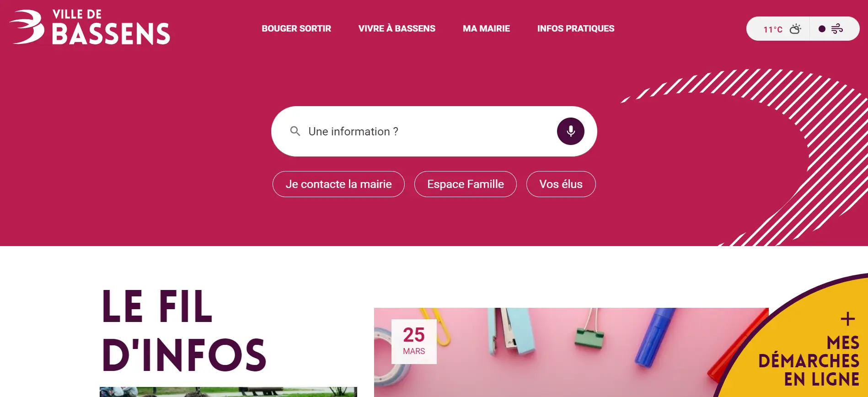Click the Ville de Bassens swallow logo
The height and width of the screenshot is (397, 868).
click(x=89, y=27)
